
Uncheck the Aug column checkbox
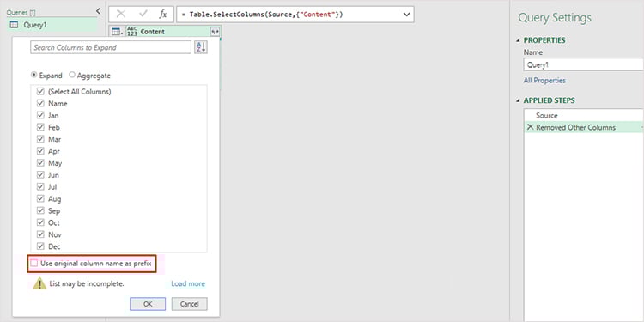click(40, 199)
